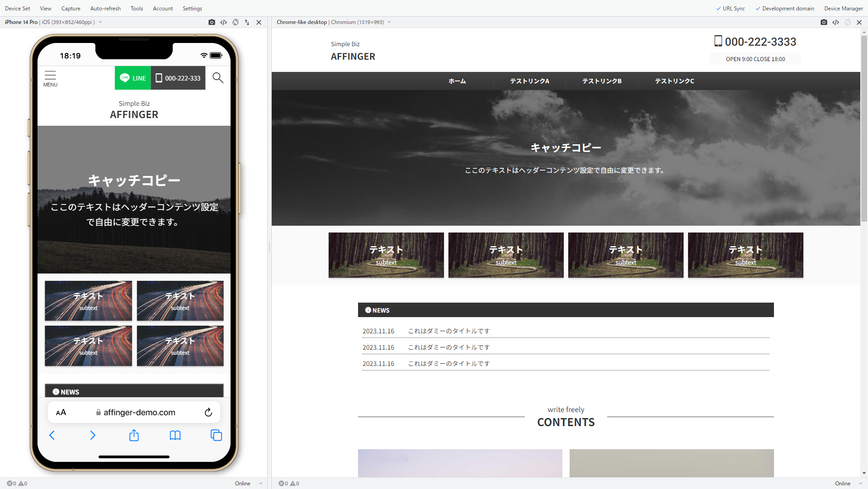Click the iPhone panel screenshot camera icon

212,22
